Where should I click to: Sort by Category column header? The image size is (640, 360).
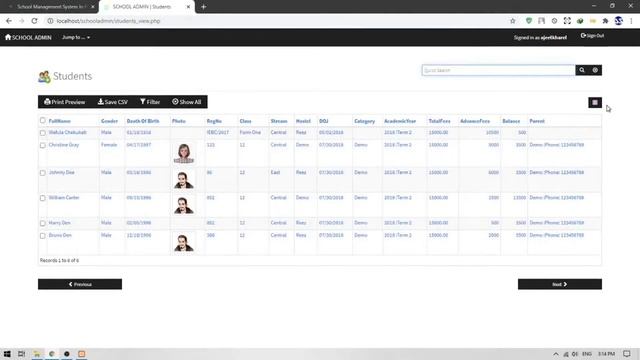tap(364, 121)
